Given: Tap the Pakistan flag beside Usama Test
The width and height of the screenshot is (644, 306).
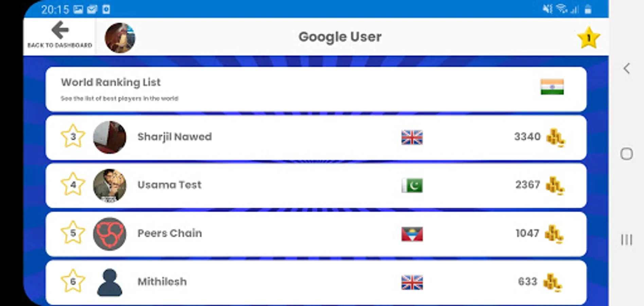Looking at the screenshot, I should (412, 186).
